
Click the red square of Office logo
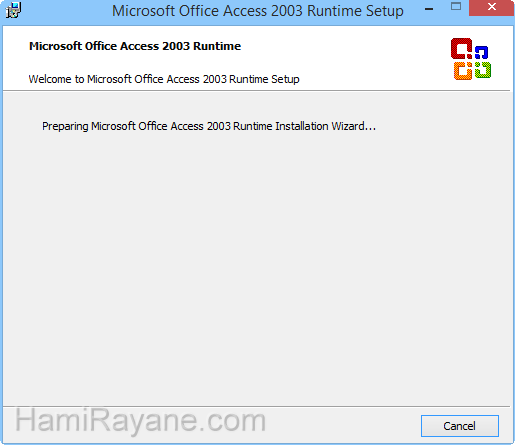pyautogui.click(x=461, y=49)
